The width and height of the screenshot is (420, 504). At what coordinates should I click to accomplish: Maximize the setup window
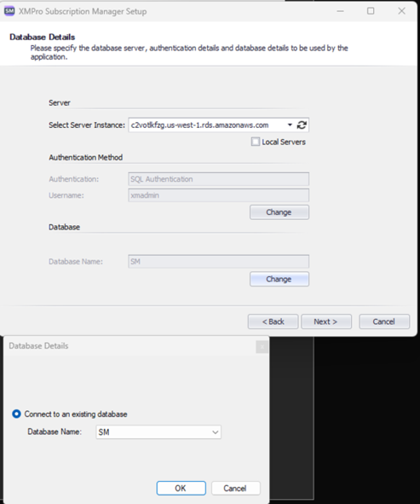click(x=371, y=11)
